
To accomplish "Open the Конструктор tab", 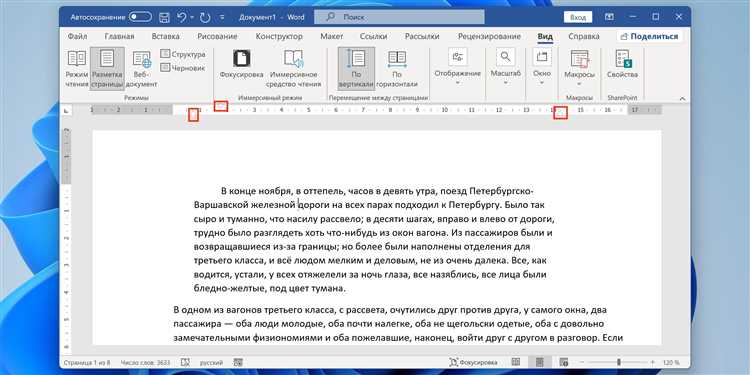I will 279,36.
